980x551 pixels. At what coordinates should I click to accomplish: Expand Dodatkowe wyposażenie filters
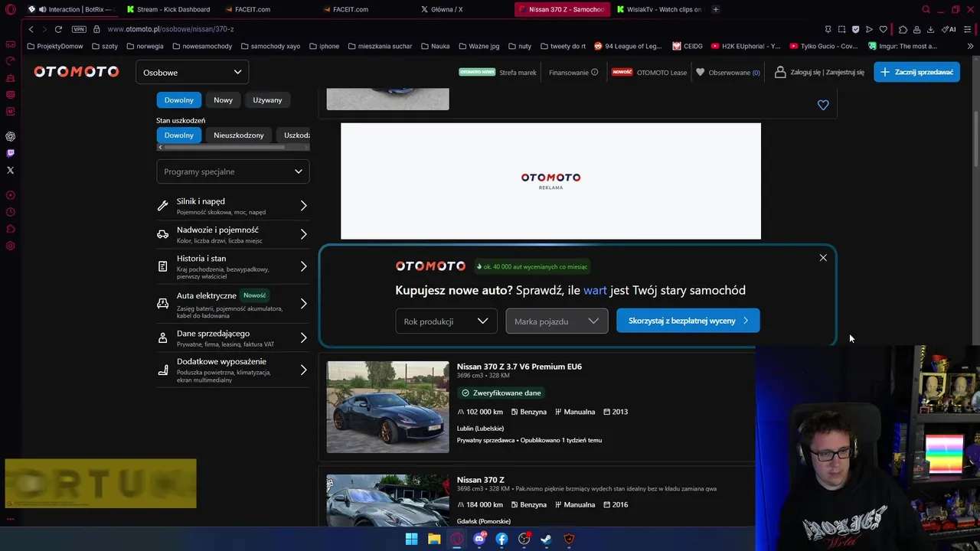233,370
